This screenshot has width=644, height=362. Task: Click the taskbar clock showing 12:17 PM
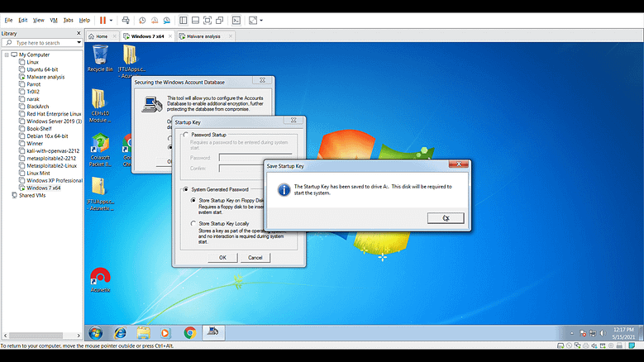point(623,333)
